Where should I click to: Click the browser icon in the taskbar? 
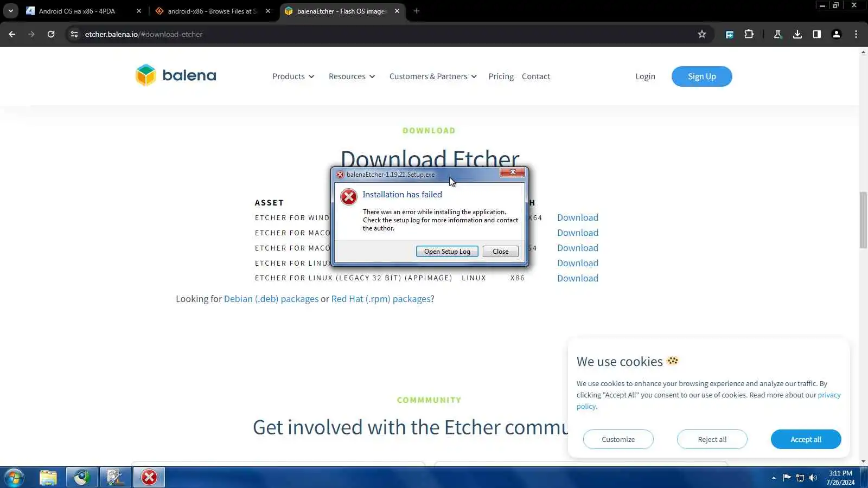click(x=82, y=478)
